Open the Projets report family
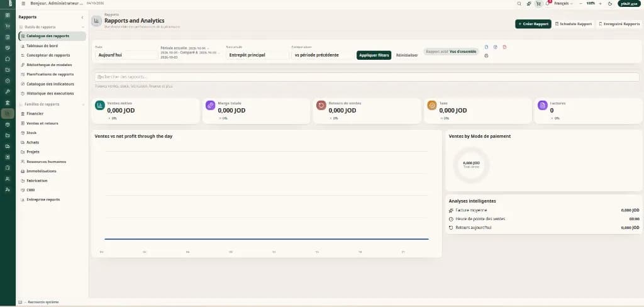The width and height of the screenshot is (644, 307). click(x=52, y=152)
